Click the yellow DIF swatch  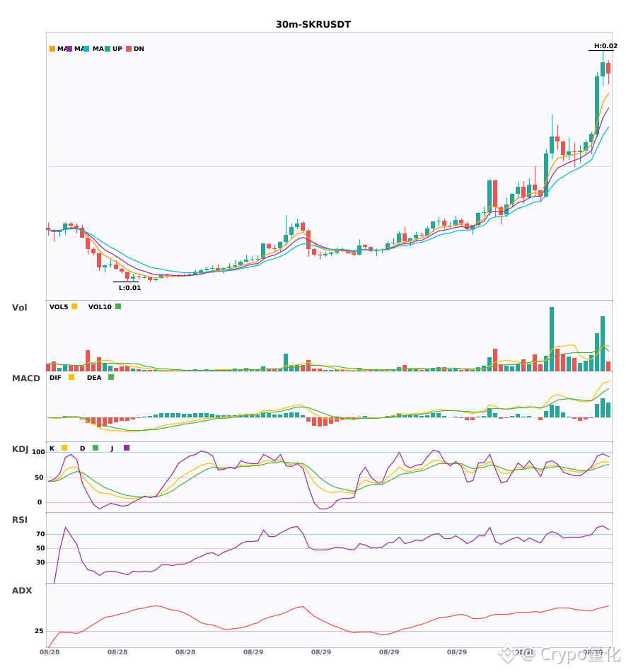pyautogui.click(x=71, y=377)
